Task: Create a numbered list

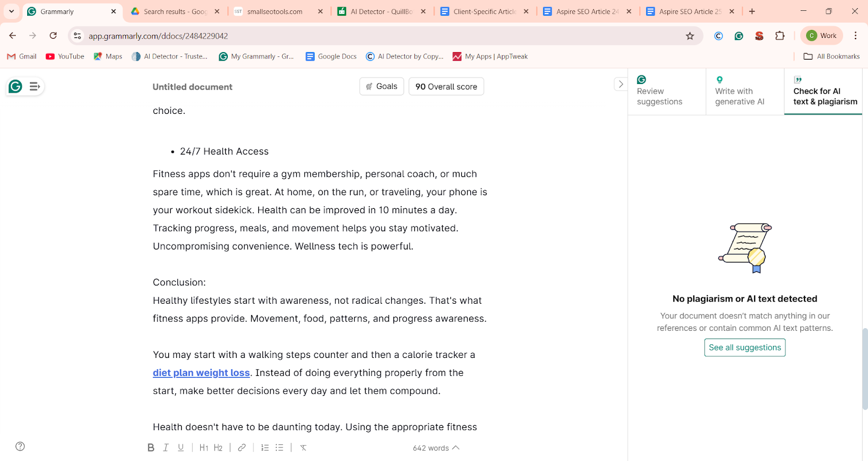Action: point(265,447)
